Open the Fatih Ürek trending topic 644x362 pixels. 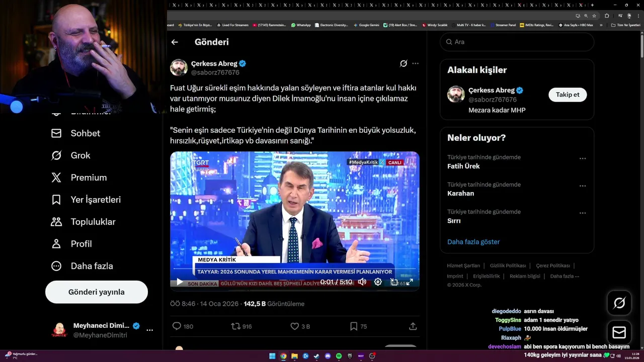pyautogui.click(x=463, y=166)
